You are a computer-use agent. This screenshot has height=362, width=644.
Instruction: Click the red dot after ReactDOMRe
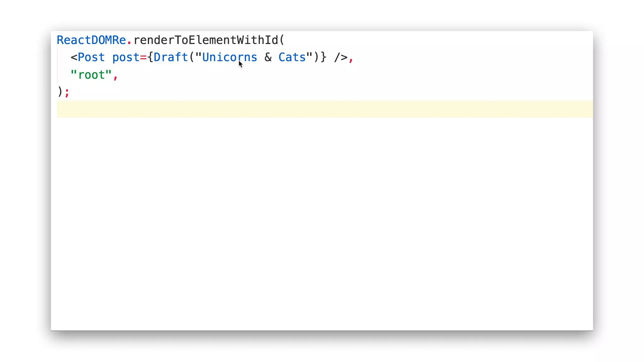click(129, 41)
